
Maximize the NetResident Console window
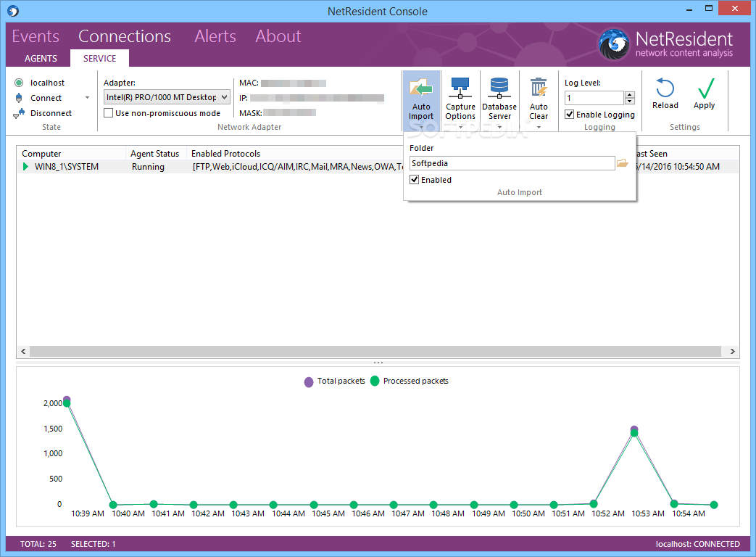pos(709,8)
